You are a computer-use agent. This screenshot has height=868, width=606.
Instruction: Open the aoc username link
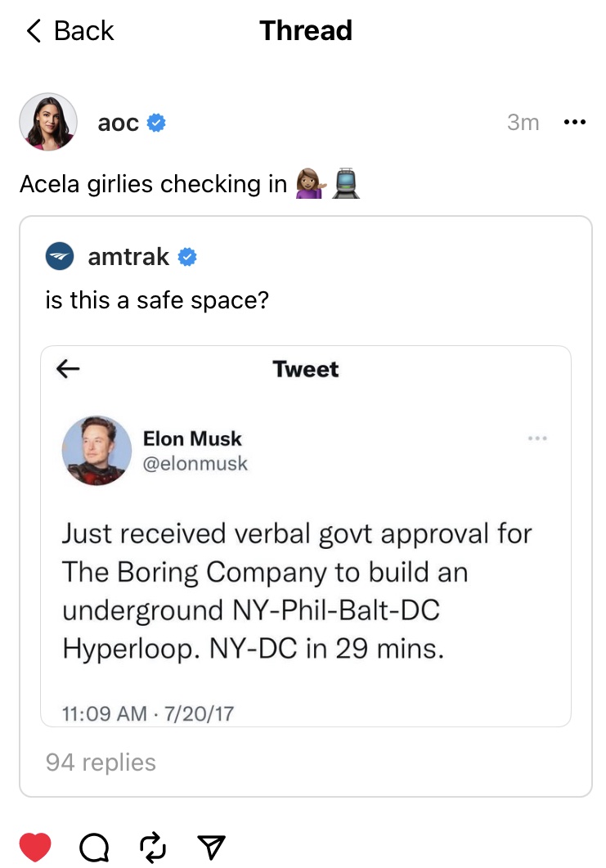pyautogui.click(x=118, y=123)
